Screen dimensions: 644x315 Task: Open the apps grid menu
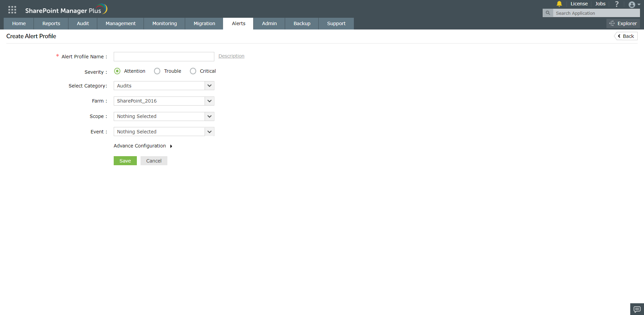click(x=12, y=9)
